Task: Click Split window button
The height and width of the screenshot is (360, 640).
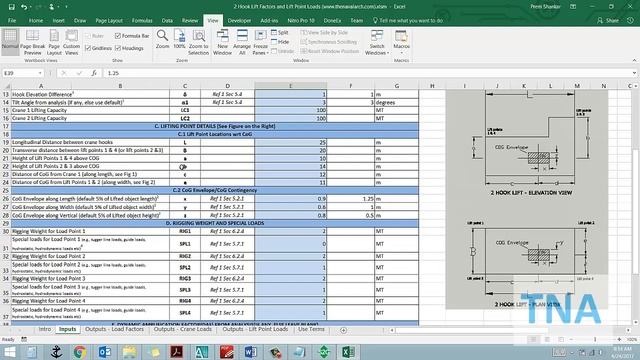Action: [x=280, y=32]
